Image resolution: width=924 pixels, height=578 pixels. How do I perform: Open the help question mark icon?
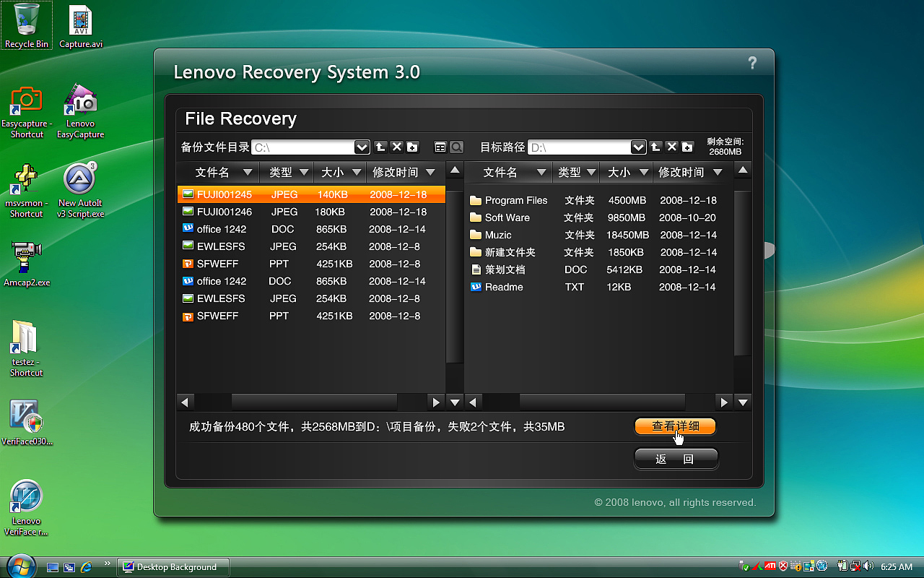point(751,63)
